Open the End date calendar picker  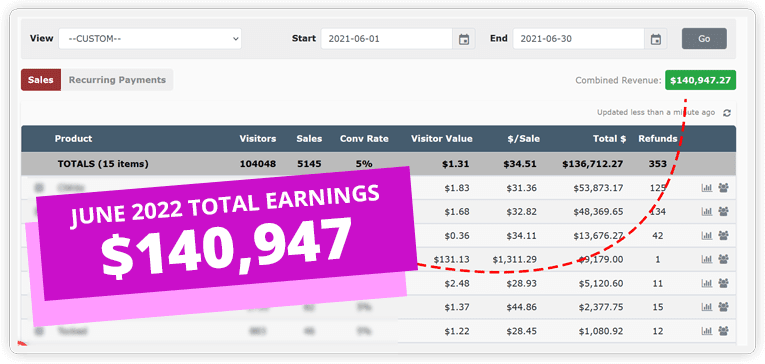click(x=656, y=39)
